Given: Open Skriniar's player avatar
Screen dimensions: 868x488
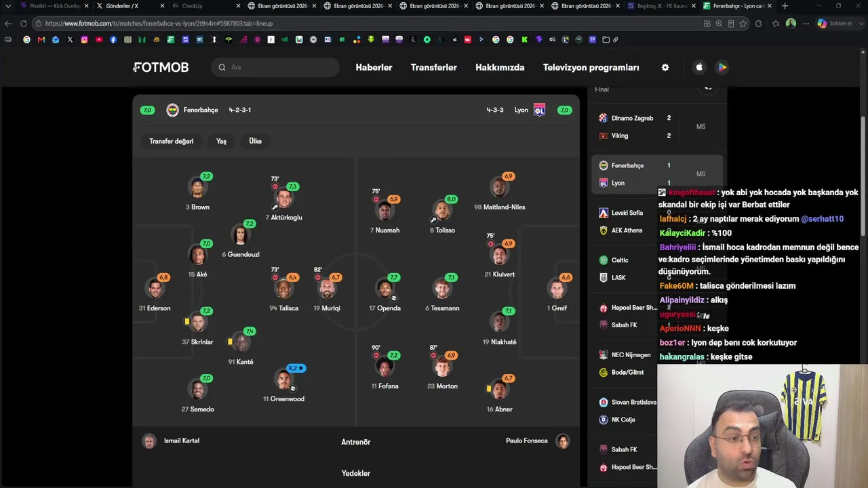Looking at the screenshot, I should tap(198, 323).
